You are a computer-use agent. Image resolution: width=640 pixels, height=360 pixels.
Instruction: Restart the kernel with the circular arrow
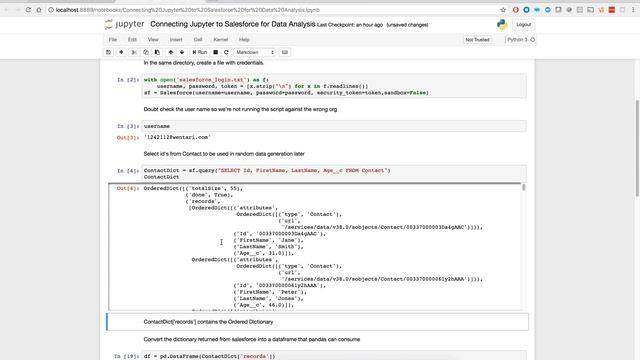(226, 52)
